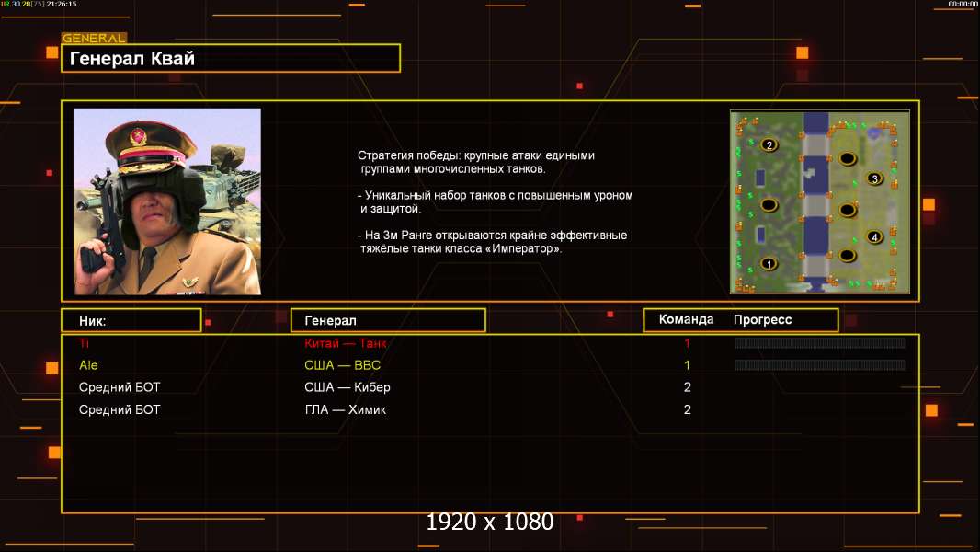Click start position 3 on the minimap
This screenshot has height=552, width=980.
(x=874, y=178)
